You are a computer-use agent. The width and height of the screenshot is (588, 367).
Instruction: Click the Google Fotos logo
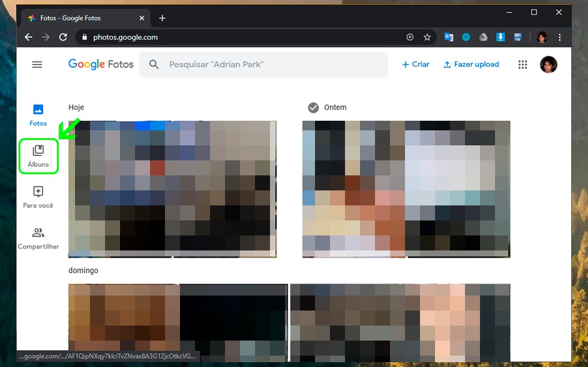(101, 64)
